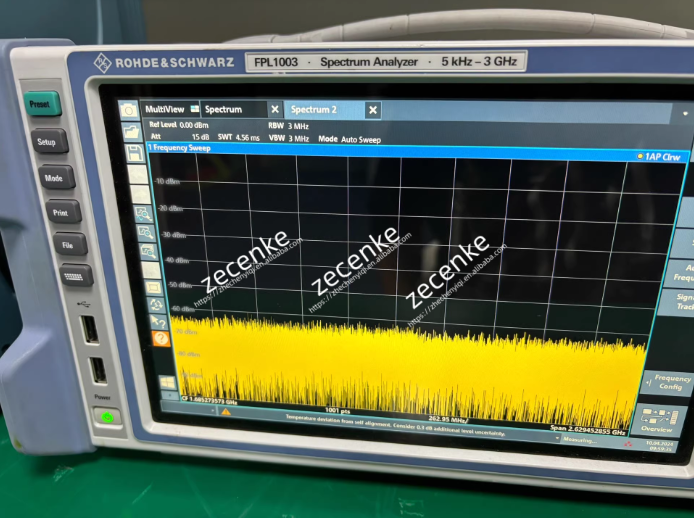The width and height of the screenshot is (694, 518).
Task: Click the -30 dBm axis label
Action: tap(173, 235)
